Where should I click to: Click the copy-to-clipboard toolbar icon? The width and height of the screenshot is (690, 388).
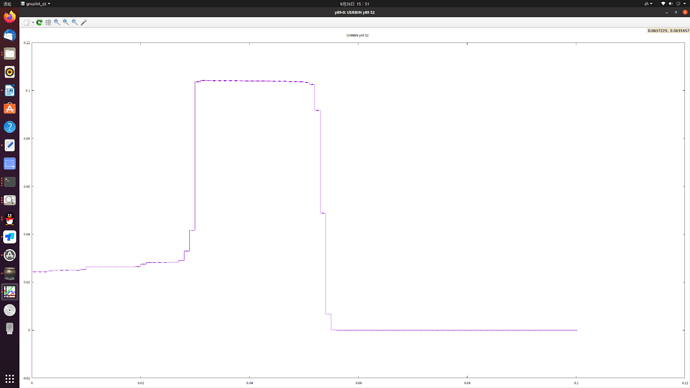point(27,22)
